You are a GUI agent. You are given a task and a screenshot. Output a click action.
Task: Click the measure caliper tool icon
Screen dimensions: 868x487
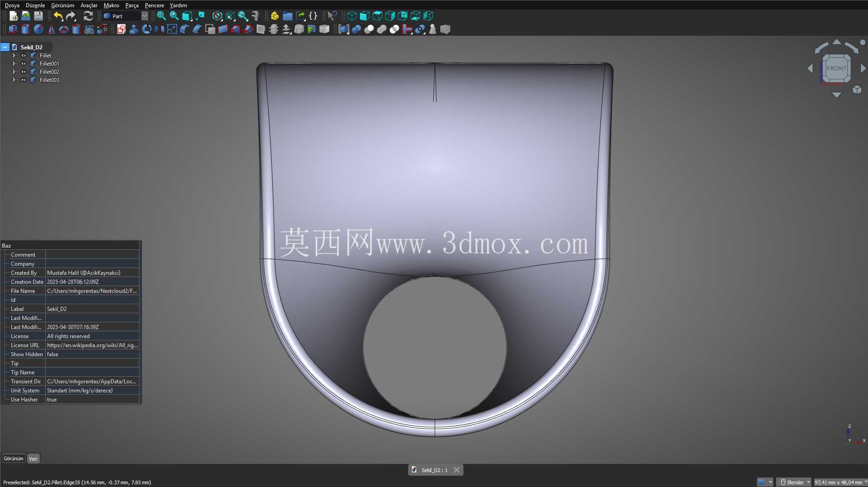(x=256, y=16)
